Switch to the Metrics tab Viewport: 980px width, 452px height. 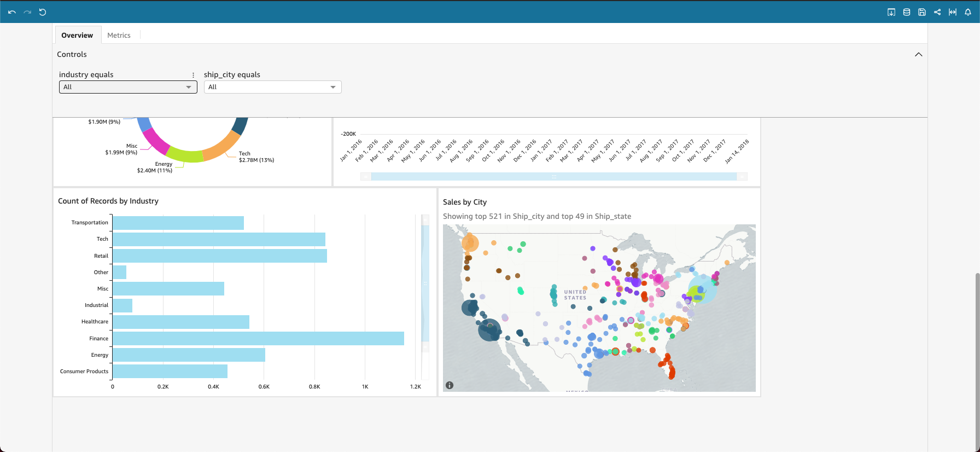119,36
